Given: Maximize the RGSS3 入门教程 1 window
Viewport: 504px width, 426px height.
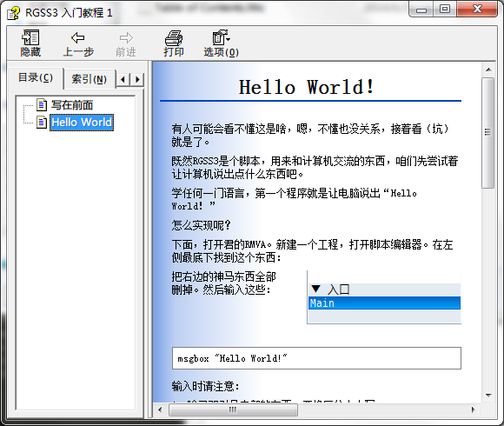Looking at the screenshot, I should [445, 9].
